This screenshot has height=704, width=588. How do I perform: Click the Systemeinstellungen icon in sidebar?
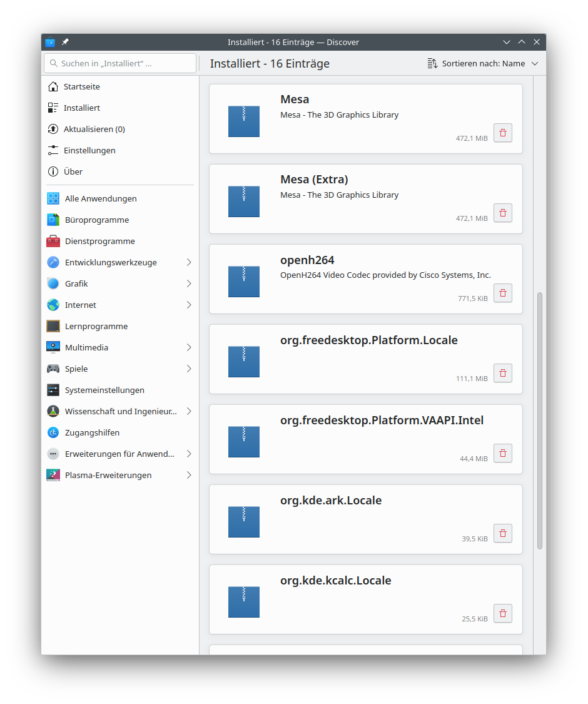(53, 390)
